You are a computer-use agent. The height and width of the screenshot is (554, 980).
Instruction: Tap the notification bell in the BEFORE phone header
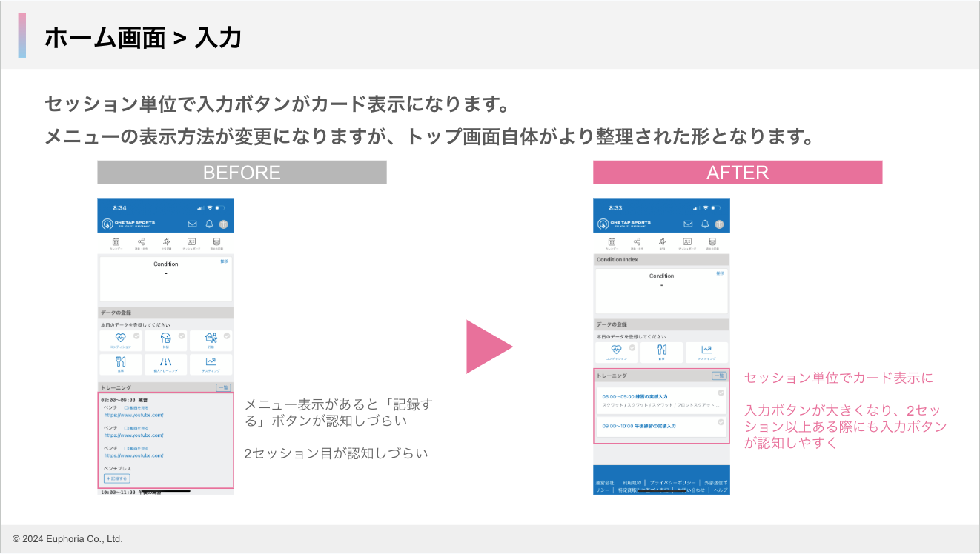209,224
